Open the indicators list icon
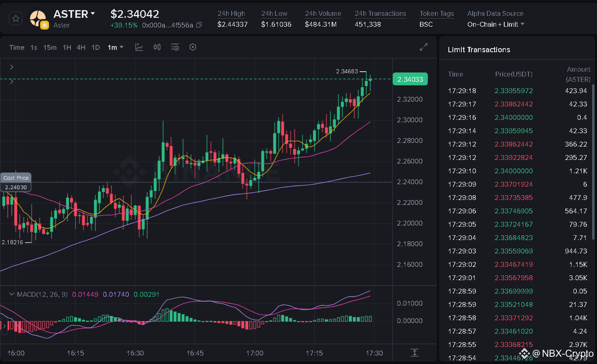The image size is (597, 364). coord(175,47)
